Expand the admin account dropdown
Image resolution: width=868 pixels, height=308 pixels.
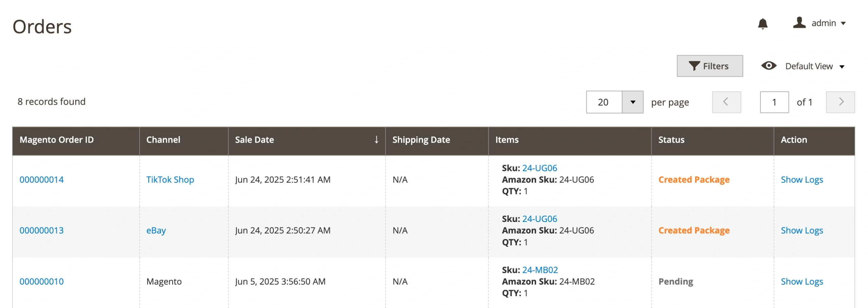(843, 23)
